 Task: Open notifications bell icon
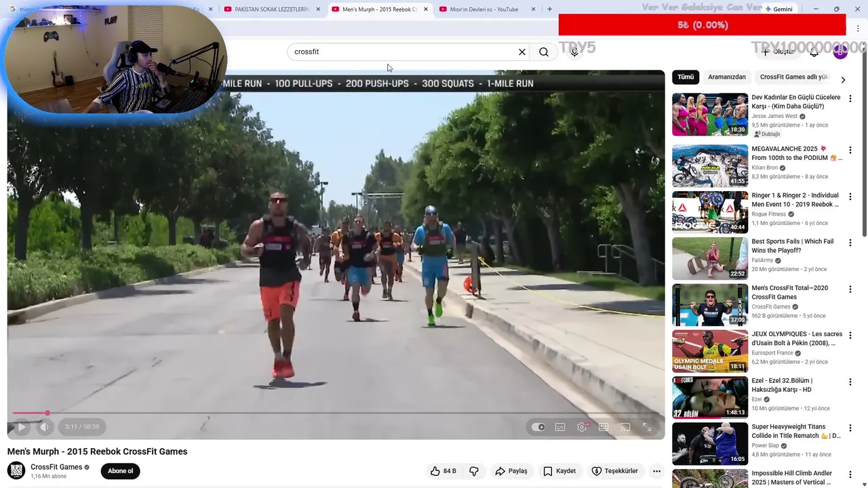click(814, 52)
